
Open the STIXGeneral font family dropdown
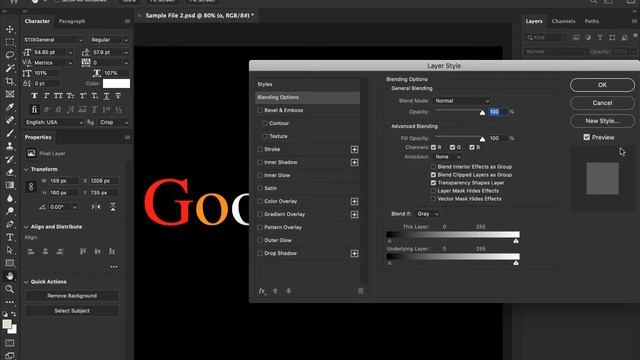pyautogui.click(x=53, y=40)
